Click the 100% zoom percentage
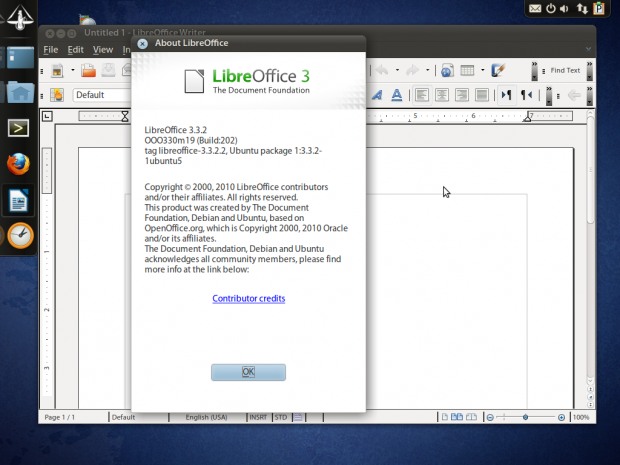Screen dimensions: 620x465 [581, 417]
